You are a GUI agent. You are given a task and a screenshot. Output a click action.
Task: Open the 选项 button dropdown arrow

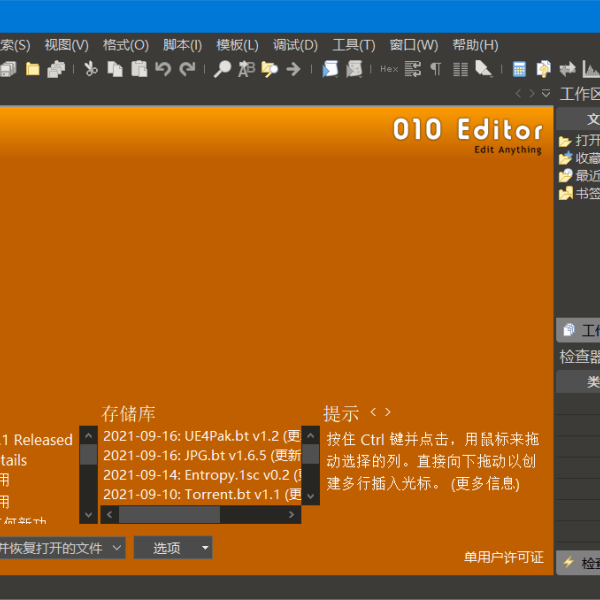click(x=205, y=548)
